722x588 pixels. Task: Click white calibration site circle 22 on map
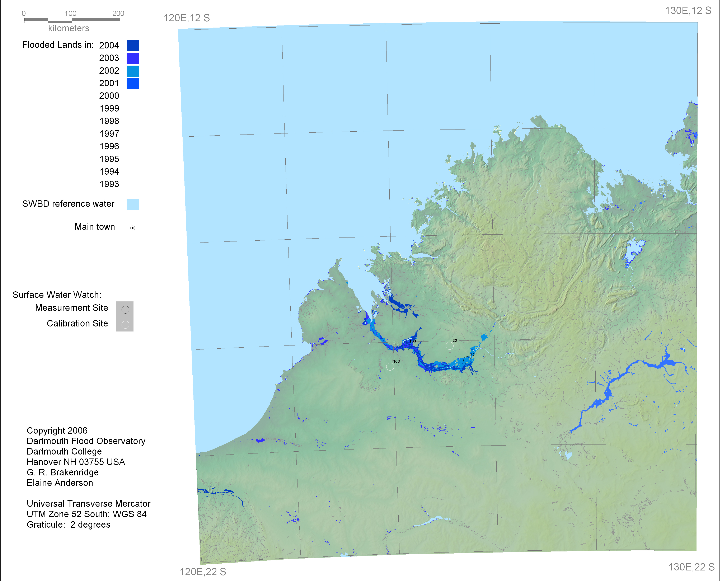click(450, 346)
